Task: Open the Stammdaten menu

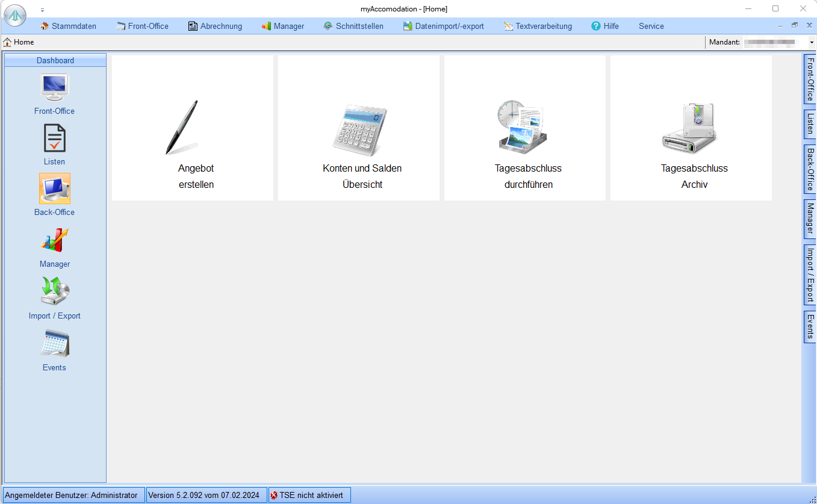Action: pyautogui.click(x=68, y=26)
